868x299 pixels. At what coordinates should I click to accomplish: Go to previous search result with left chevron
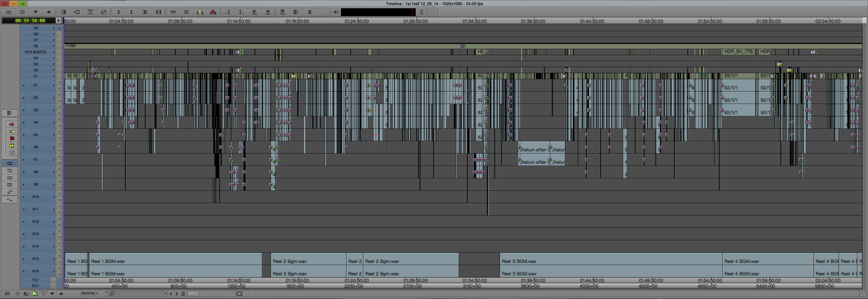point(171,294)
